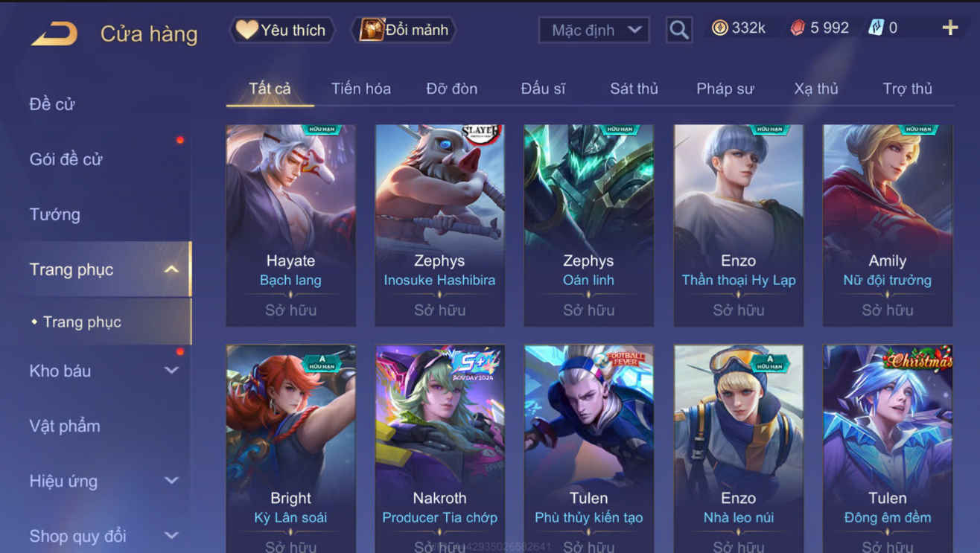This screenshot has height=553, width=980.
Task: Collapse the Trang phục sidebar section
Action: (171, 269)
